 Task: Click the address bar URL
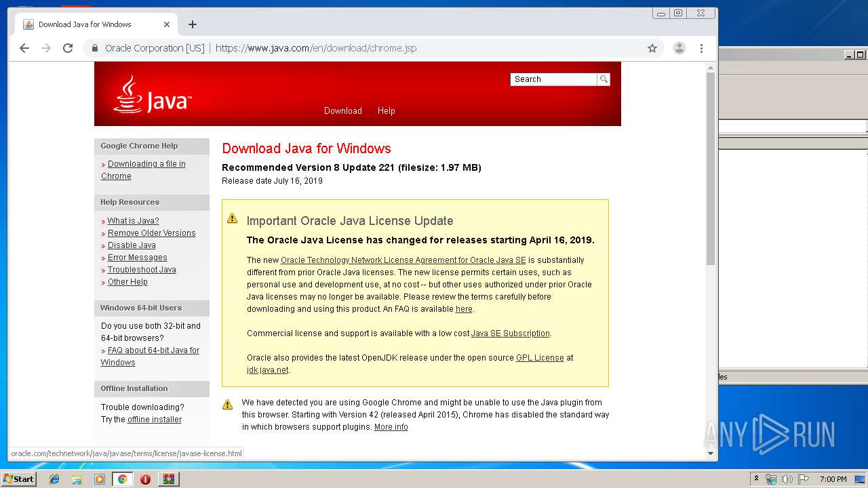(x=316, y=48)
